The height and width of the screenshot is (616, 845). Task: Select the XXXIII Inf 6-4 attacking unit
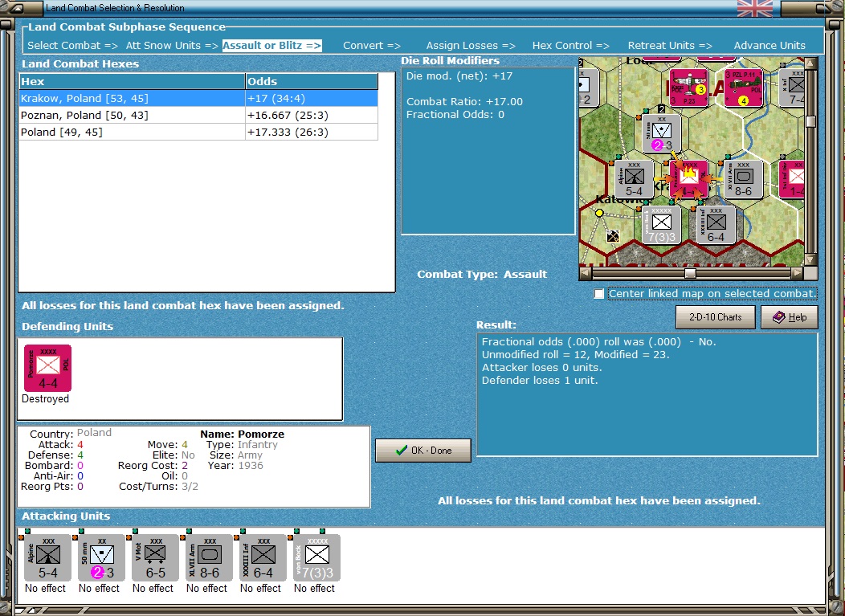coord(263,557)
